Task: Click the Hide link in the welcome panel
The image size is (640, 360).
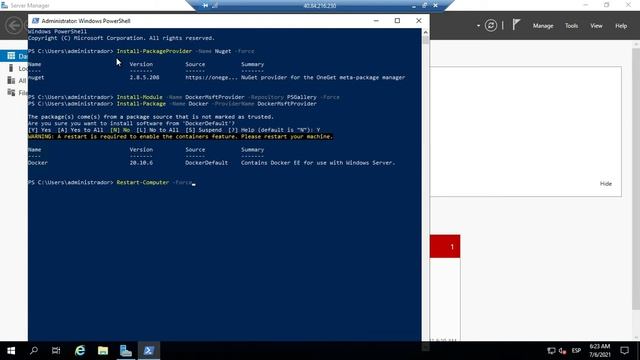Action: [x=606, y=184]
